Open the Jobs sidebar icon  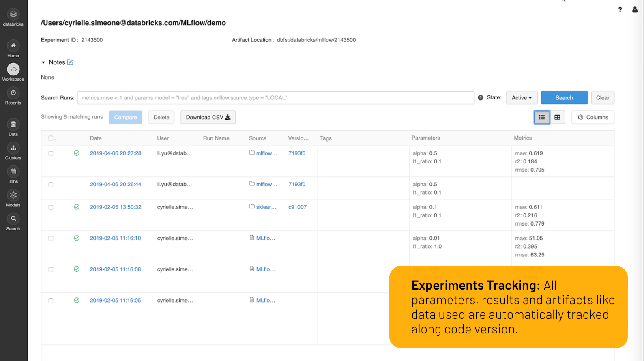[13, 172]
